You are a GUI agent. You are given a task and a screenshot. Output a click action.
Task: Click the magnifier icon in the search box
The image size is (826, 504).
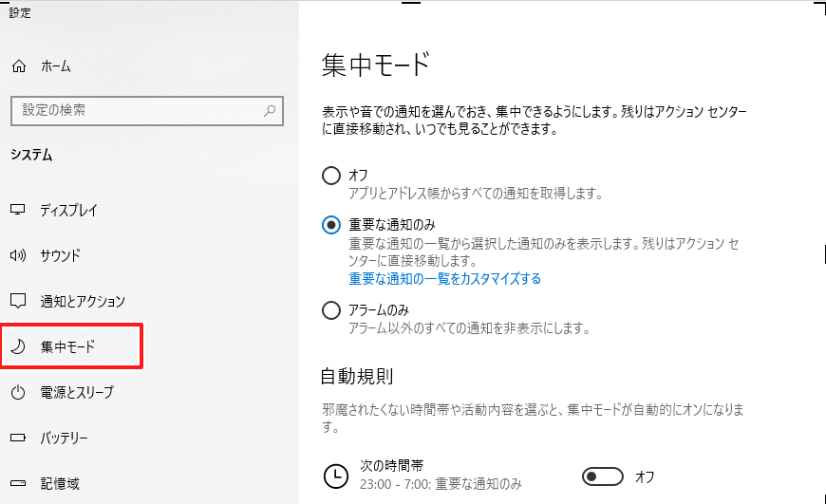tap(270, 111)
